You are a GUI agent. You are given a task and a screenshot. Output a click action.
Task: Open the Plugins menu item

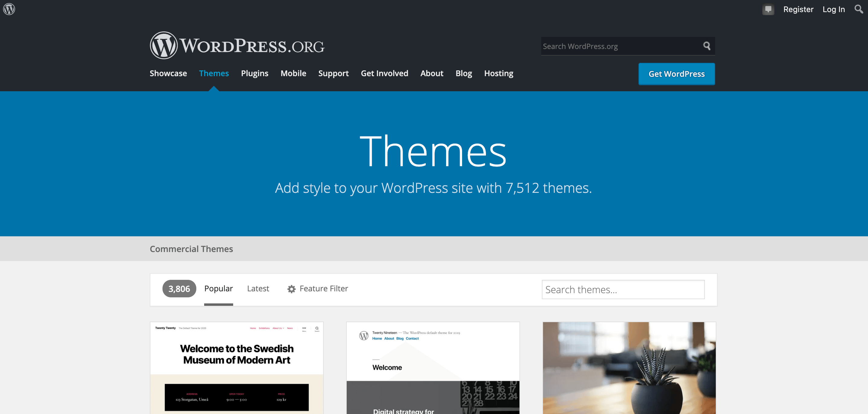pos(255,73)
